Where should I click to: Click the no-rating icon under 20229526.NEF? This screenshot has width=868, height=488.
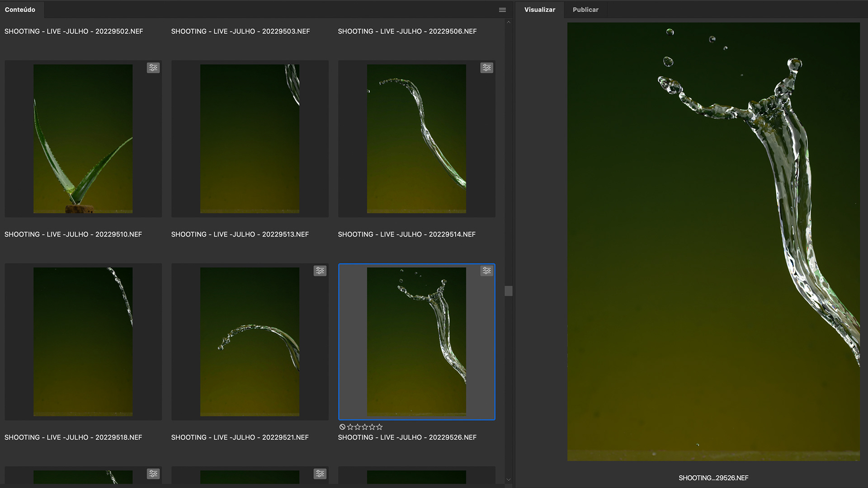pos(342,427)
